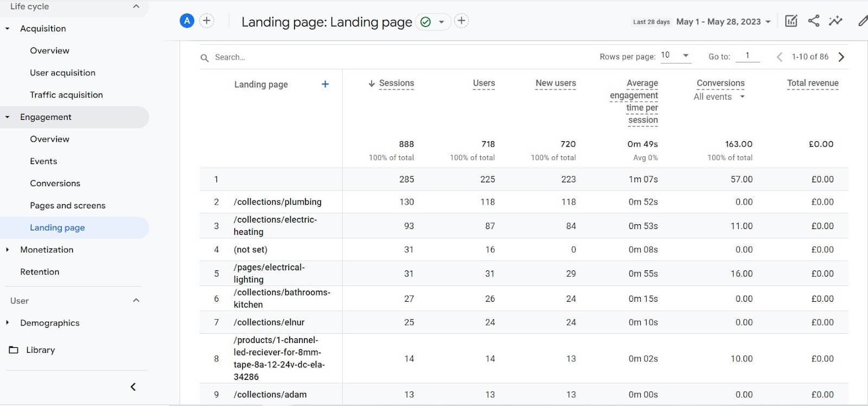Click the search magnifier icon
This screenshot has width=868, height=406.
tap(205, 58)
